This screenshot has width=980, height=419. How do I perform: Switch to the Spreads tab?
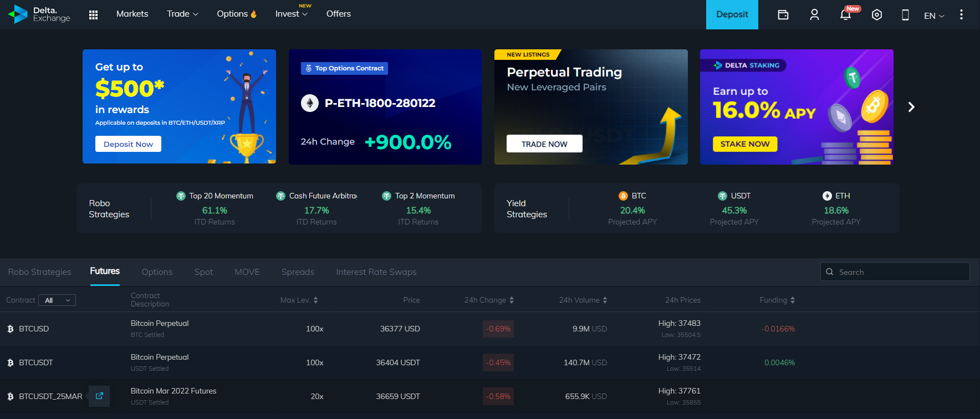[298, 272]
